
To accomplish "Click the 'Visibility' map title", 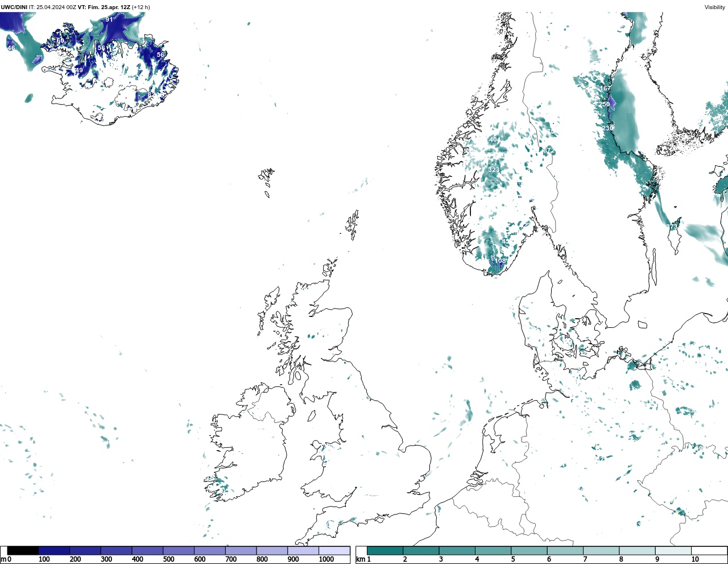I will pyautogui.click(x=715, y=7).
